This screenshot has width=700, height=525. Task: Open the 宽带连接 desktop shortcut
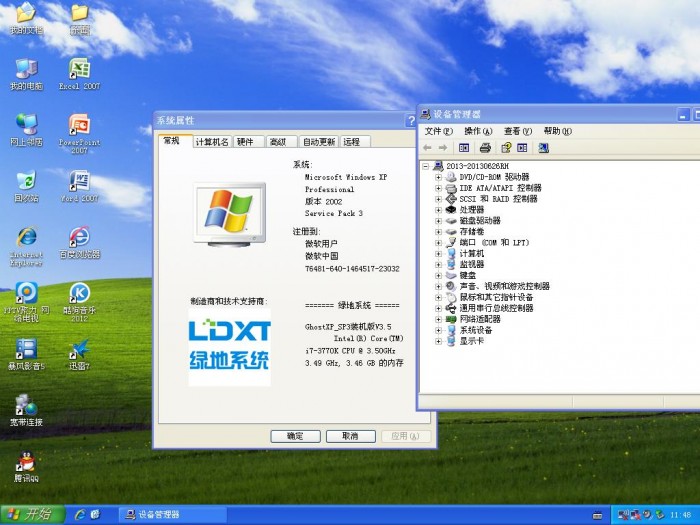(26, 410)
